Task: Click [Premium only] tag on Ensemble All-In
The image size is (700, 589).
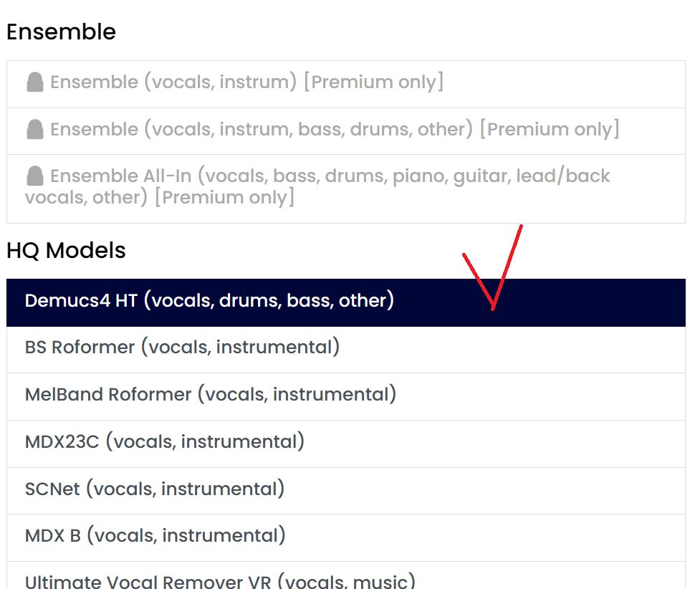Action: 224,198
